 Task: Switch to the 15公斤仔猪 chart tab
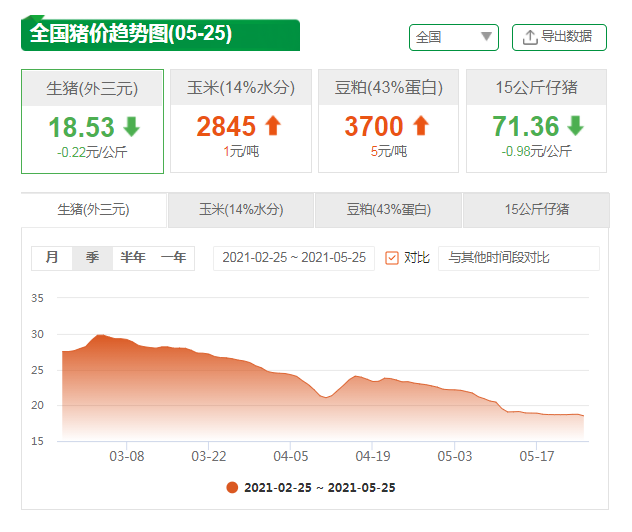(536, 210)
